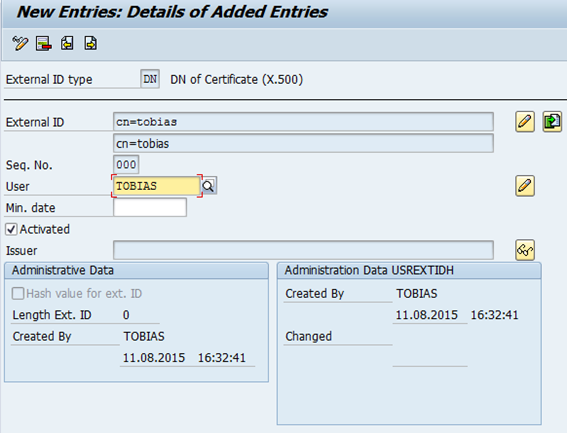Click the second cn=tobias field

click(303, 143)
